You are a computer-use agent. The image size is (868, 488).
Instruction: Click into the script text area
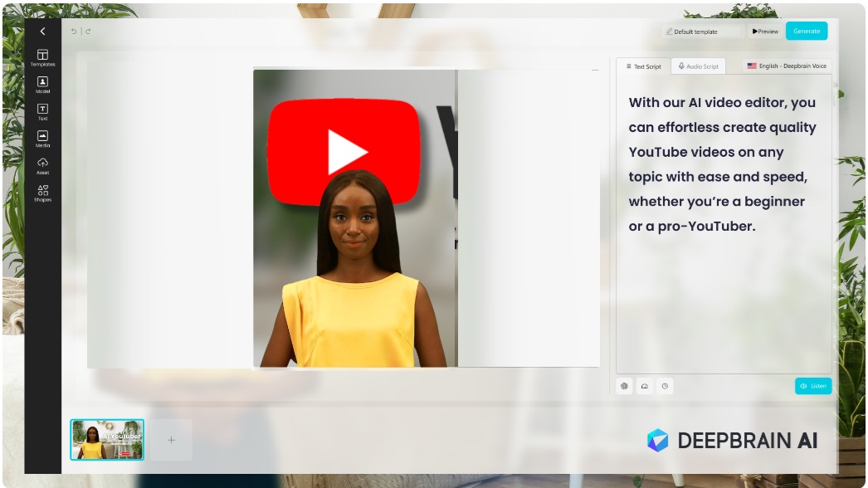(x=724, y=224)
